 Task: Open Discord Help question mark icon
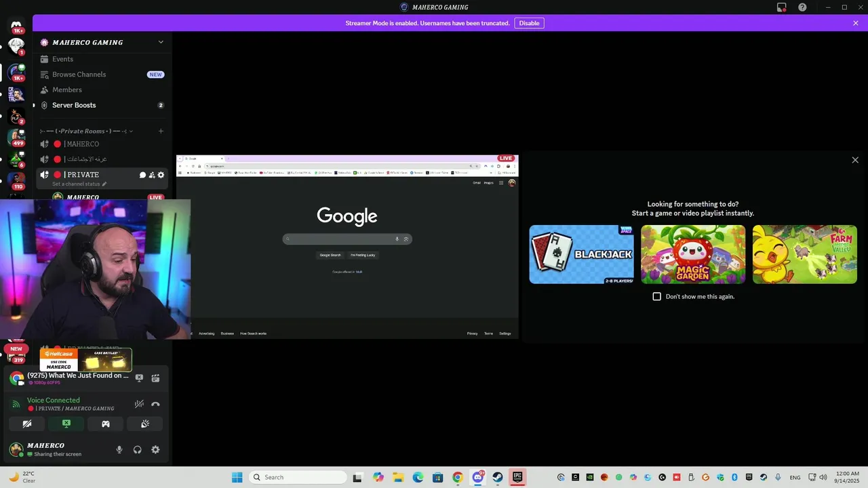click(x=802, y=7)
